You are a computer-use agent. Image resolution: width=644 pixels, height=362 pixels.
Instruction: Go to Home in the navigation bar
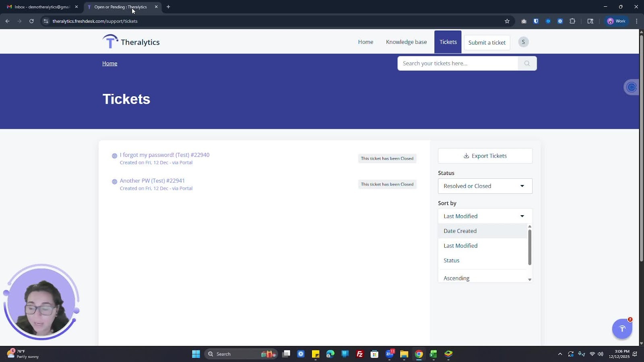(x=365, y=42)
